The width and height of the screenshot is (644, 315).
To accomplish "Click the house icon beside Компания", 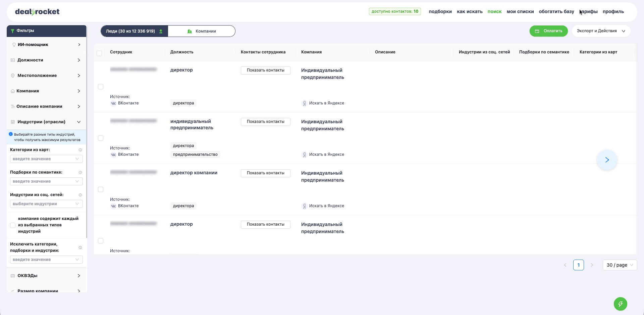I will [13, 91].
